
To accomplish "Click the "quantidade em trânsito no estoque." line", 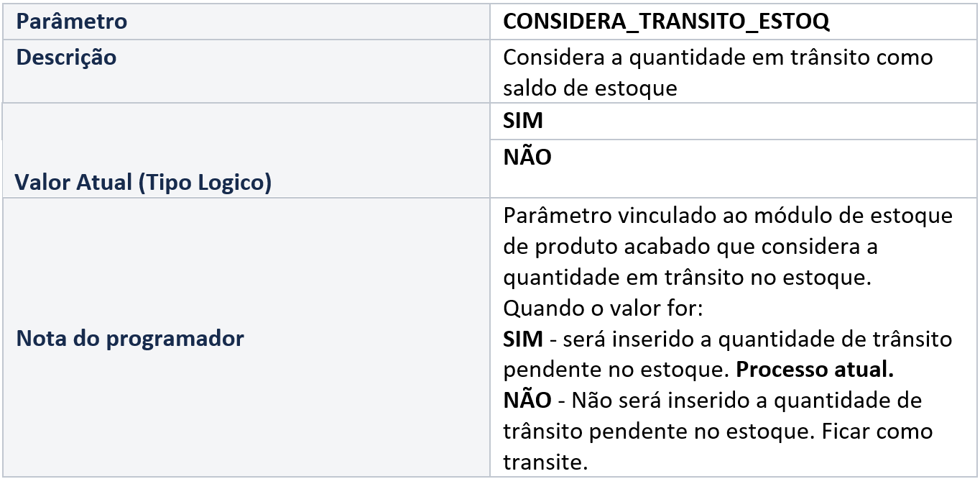I will click(x=687, y=278).
